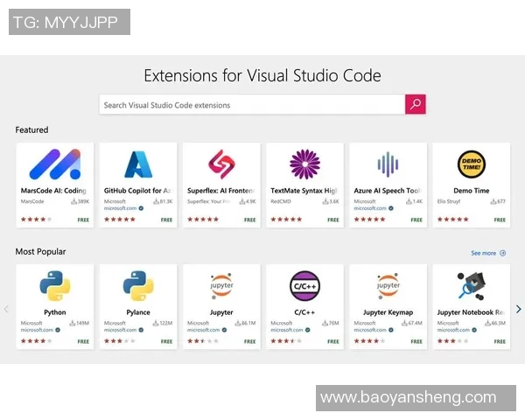Open the GitHub Copilot for Azure icon

(138, 164)
